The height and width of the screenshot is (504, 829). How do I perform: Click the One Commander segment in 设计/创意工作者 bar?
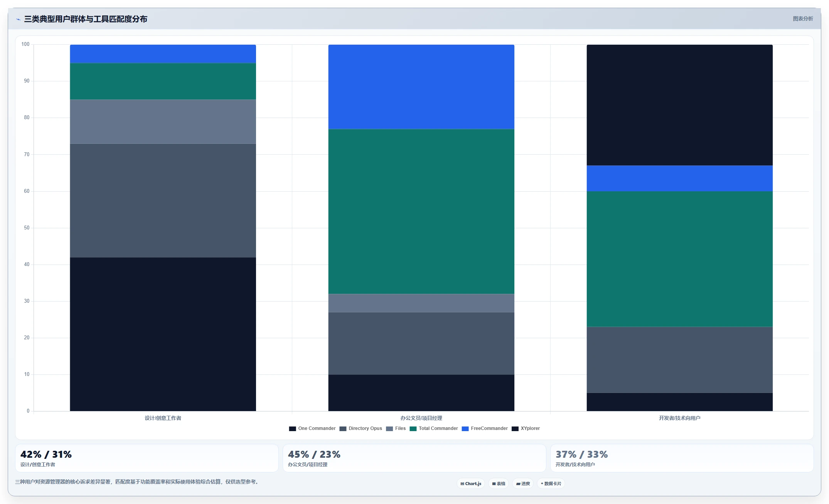(163, 334)
